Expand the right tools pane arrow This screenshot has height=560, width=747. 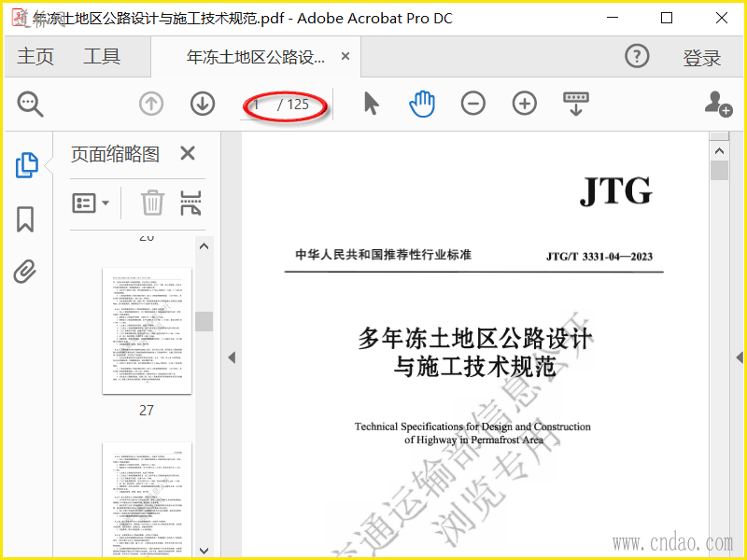click(x=740, y=357)
